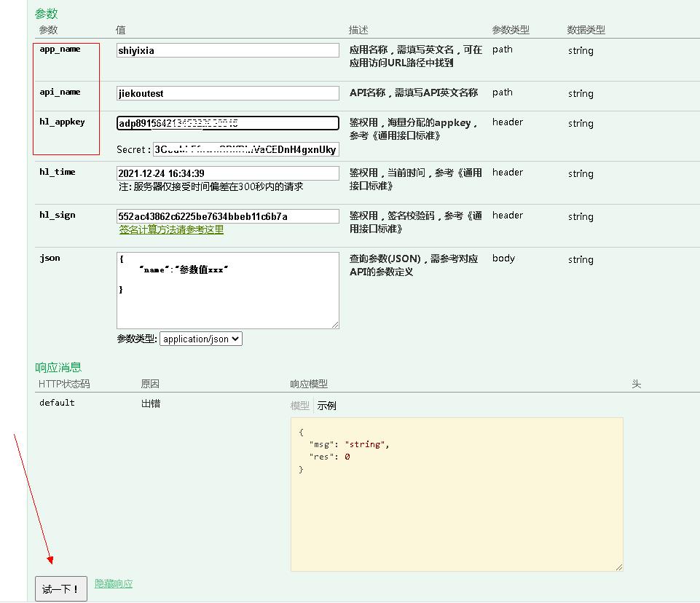Screen dimensions: 700x603
Task: Click the app_name value input field
Action: click(x=227, y=50)
